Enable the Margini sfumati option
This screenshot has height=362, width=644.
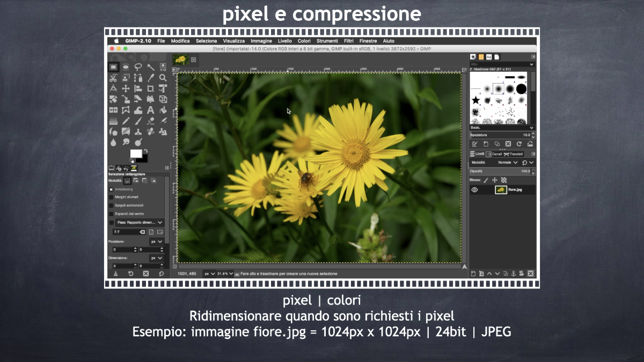coord(112,197)
